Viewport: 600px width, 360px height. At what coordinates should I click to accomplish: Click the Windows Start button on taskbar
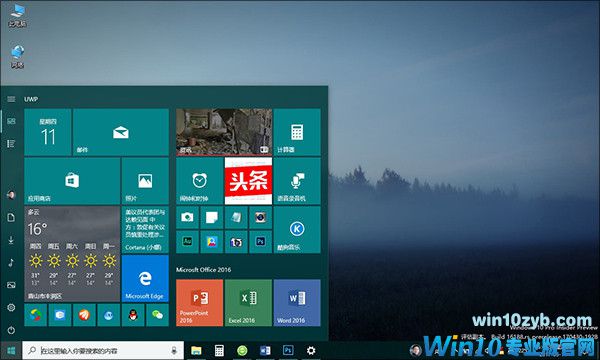tap(11, 350)
